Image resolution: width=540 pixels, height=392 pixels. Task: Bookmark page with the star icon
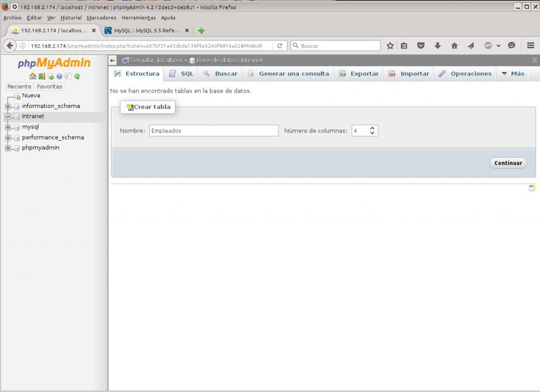[x=390, y=45]
